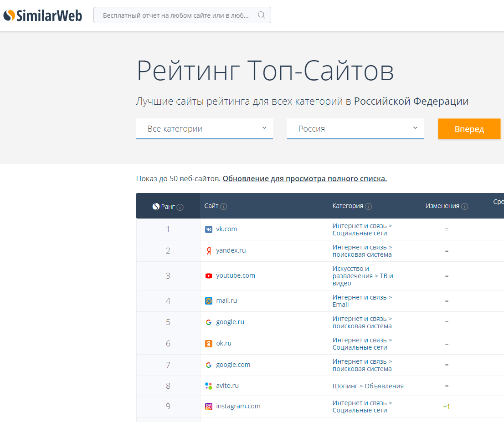Click the Изменения column header
This screenshot has width=504, height=422.
442,206
